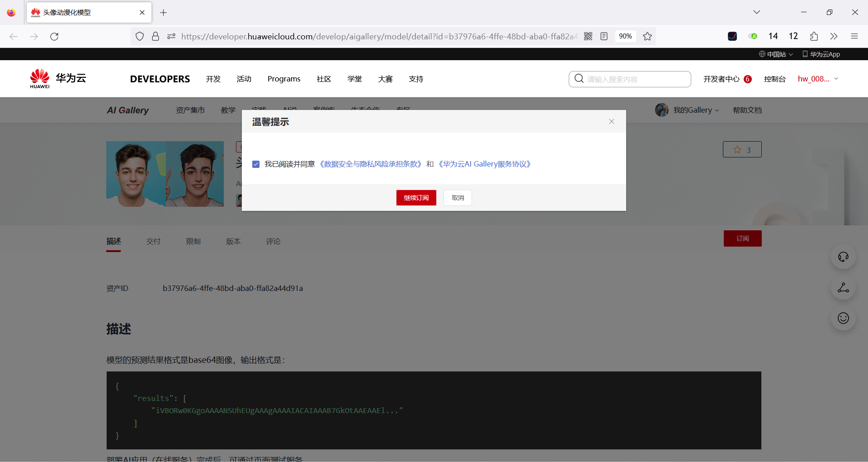Click the magnifier icon in the search box
Screen dimensions: 868x462
coord(579,79)
